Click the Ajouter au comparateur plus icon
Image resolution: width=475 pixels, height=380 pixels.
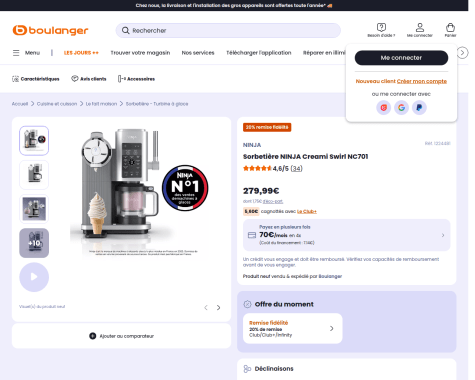[93, 336]
